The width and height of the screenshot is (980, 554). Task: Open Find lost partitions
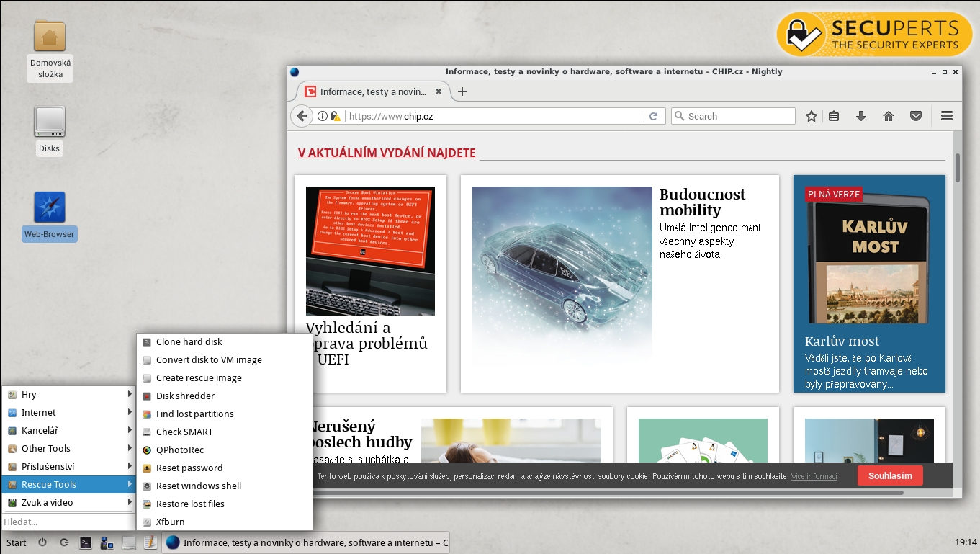[x=225, y=414]
